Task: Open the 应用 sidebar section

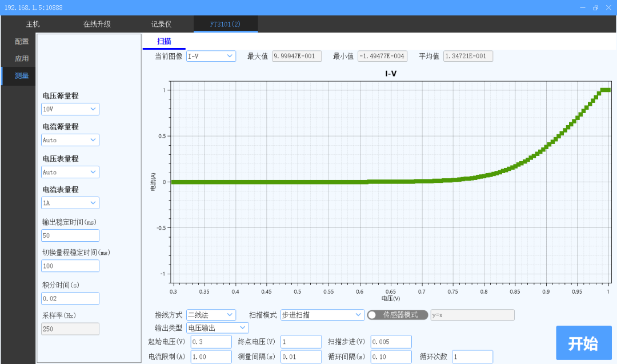Action: 22,59
